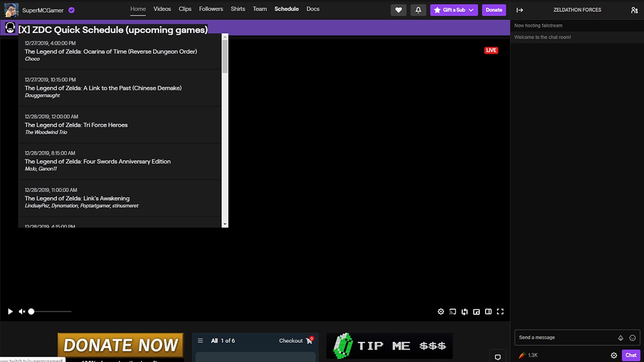Viewport: 644px width, 362px height.
Task: Click the carrot channel points icon
Action: point(522,355)
